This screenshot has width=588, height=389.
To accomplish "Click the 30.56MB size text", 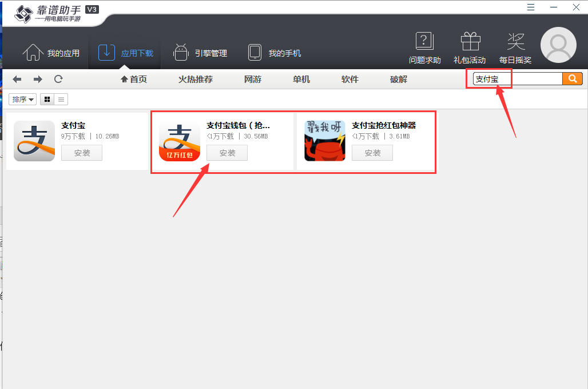I will coord(256,136).
